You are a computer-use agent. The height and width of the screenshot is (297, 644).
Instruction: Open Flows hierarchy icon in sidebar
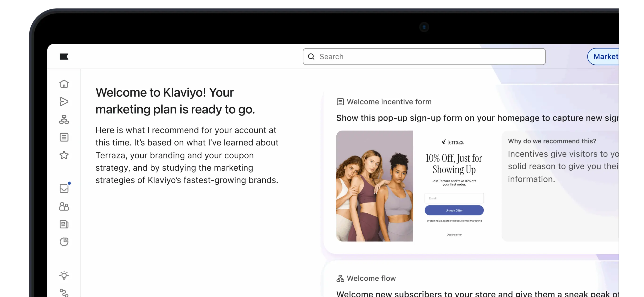(64, 119)
